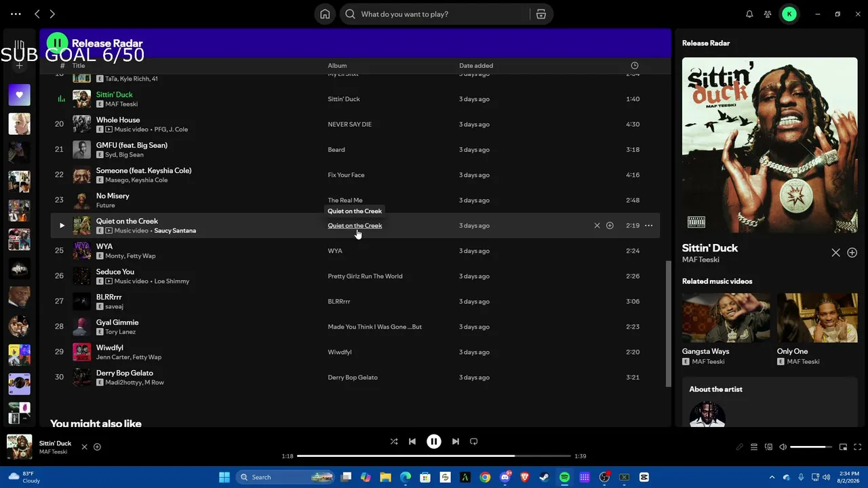This screenshot has width=868, height=488.
Task: Open File Explorer from the taskbar
Action: coord(385,477)
